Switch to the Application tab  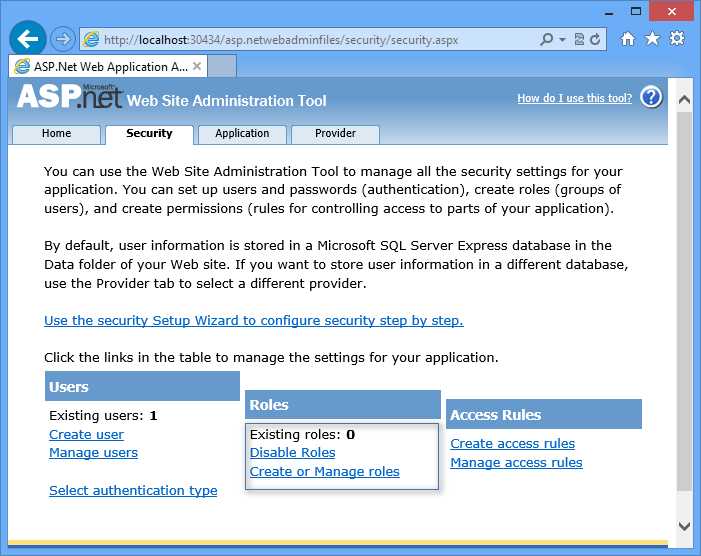coord(242,134)
